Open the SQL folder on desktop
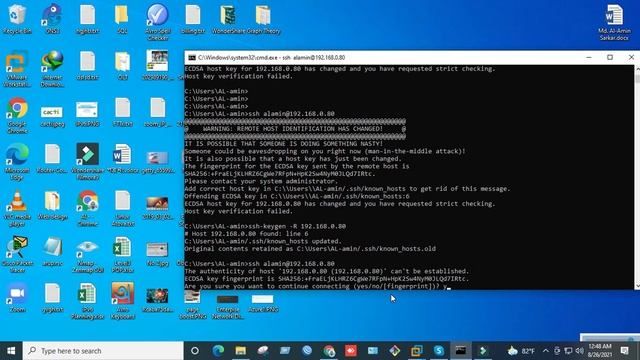 click(x=122, y=18)
